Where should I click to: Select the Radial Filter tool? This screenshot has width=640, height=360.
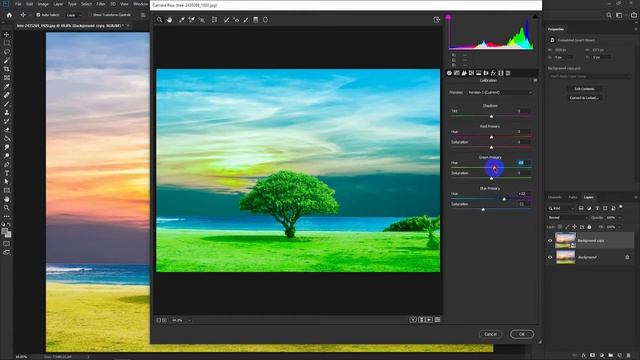pos(265,20)
